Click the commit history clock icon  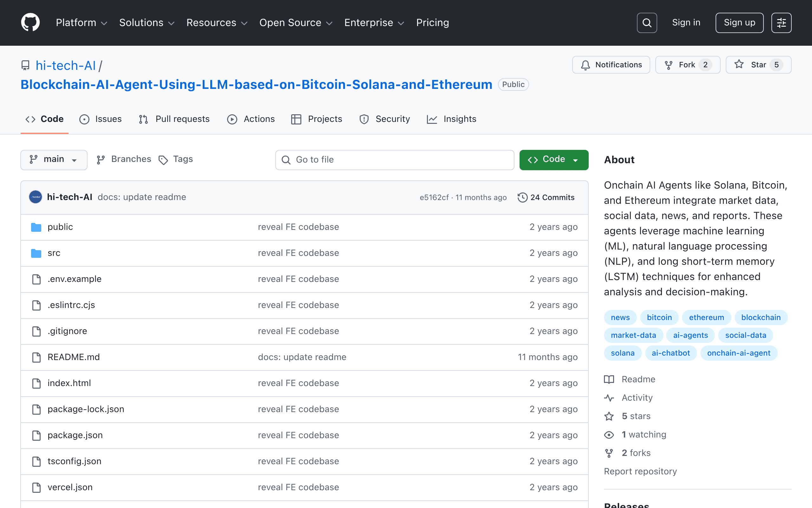pyautogui.click(x=522, y=197)
